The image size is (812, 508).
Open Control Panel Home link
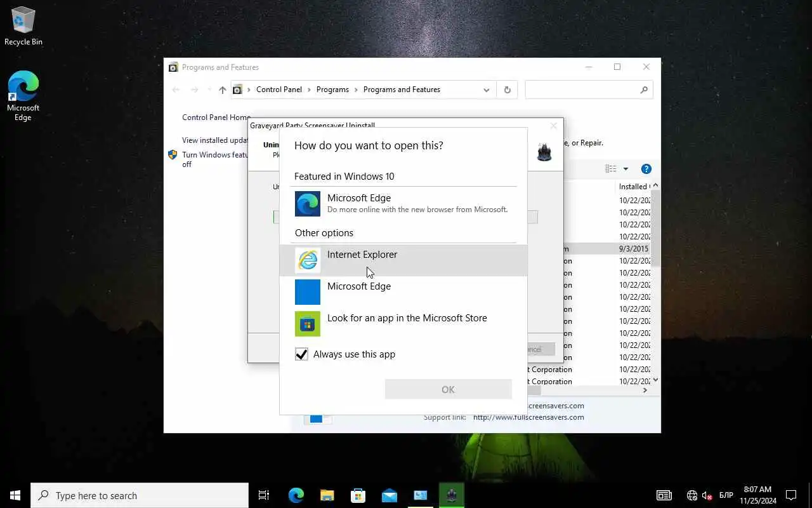pyautogui.click(x=216, y=117)
